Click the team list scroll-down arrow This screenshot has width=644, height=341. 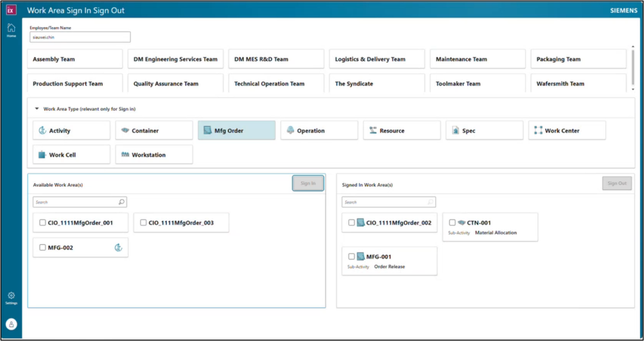coord(633,89)
